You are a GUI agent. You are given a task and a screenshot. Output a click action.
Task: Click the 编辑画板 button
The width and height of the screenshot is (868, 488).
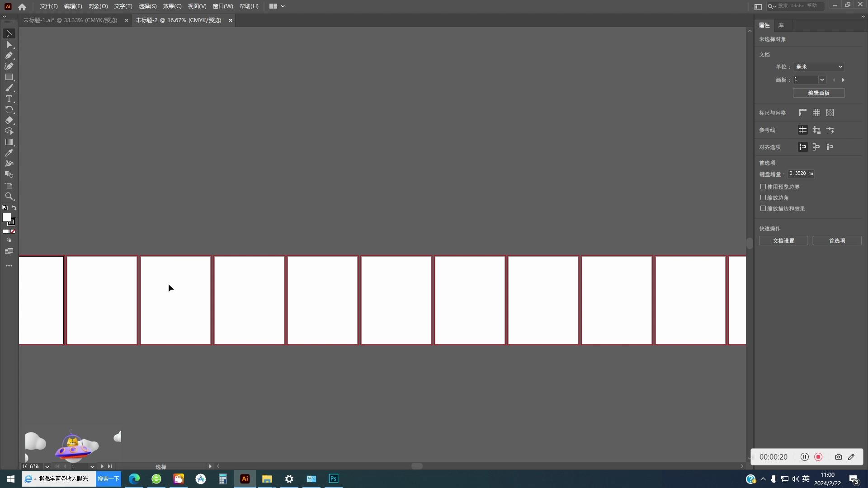pos(819,93)
